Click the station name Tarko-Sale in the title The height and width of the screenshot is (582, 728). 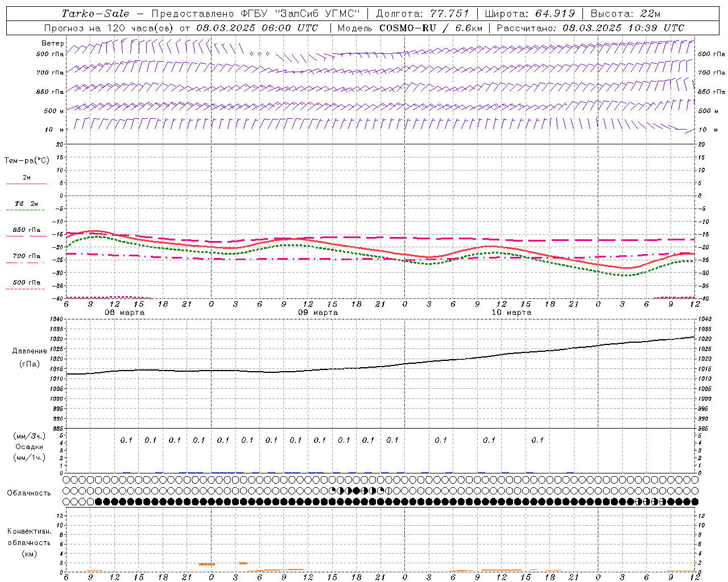[x=96, y=14]
